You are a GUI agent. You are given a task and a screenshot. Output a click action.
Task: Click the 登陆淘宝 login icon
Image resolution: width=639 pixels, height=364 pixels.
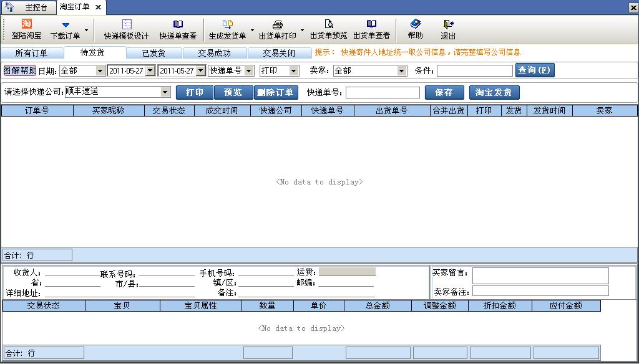coord(26,24)
